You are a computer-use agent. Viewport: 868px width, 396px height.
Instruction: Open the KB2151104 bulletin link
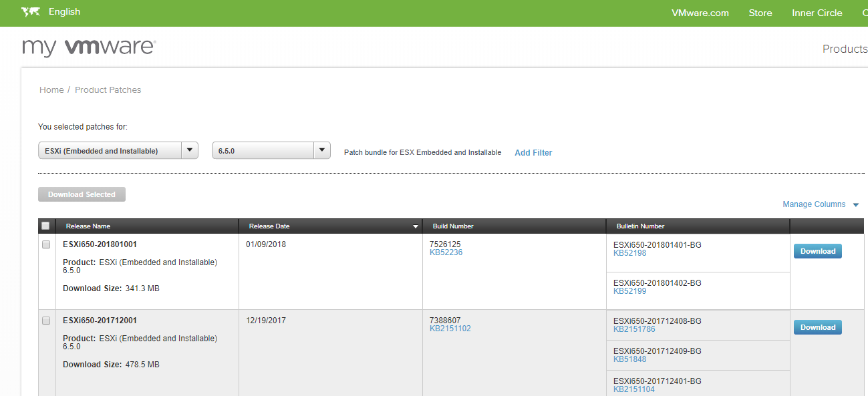point(634,389)
